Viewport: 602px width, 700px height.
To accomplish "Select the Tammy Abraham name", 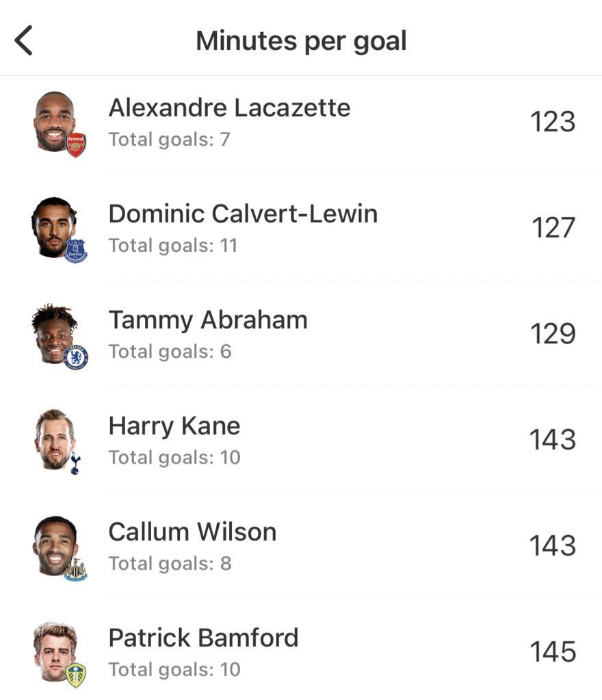I will [x=208, y=320].
